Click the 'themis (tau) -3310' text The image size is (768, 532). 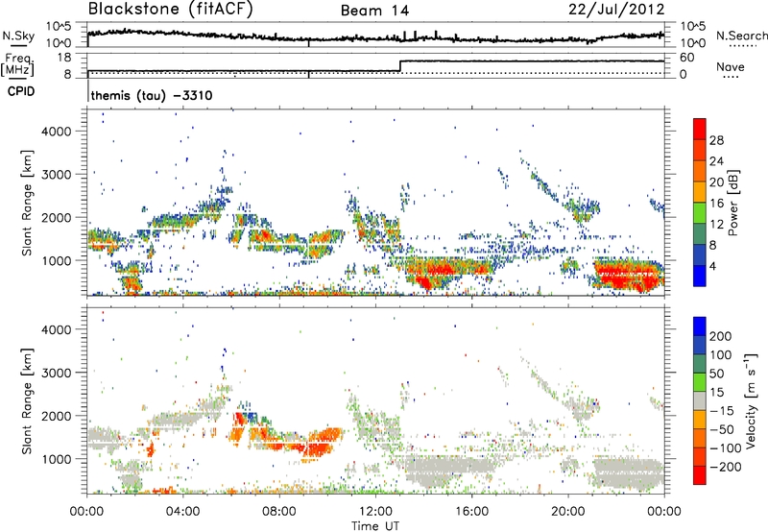point(152,95)
